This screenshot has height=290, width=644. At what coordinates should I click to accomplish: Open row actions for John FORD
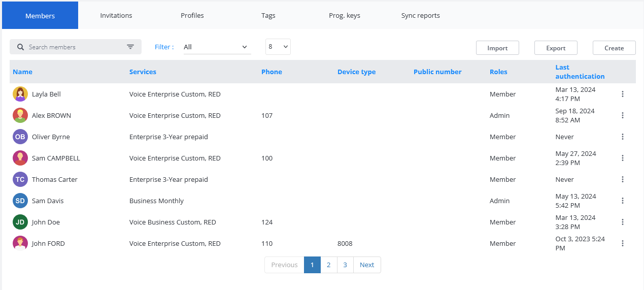click(623, 243)
